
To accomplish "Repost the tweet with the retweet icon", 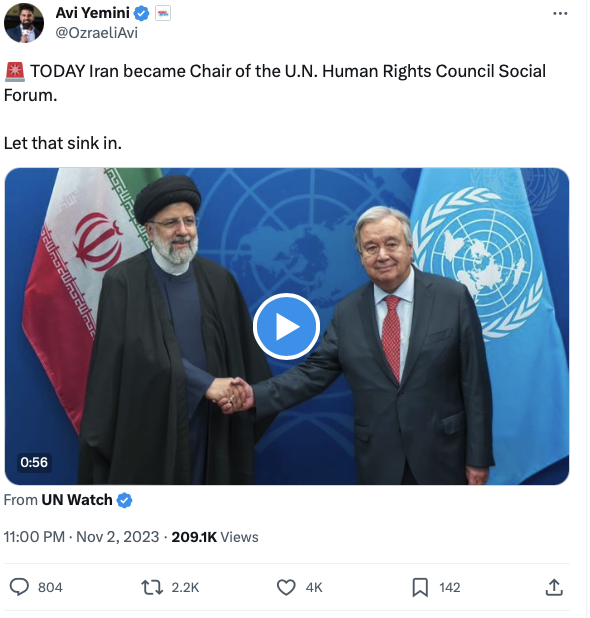I will point(152,587).
